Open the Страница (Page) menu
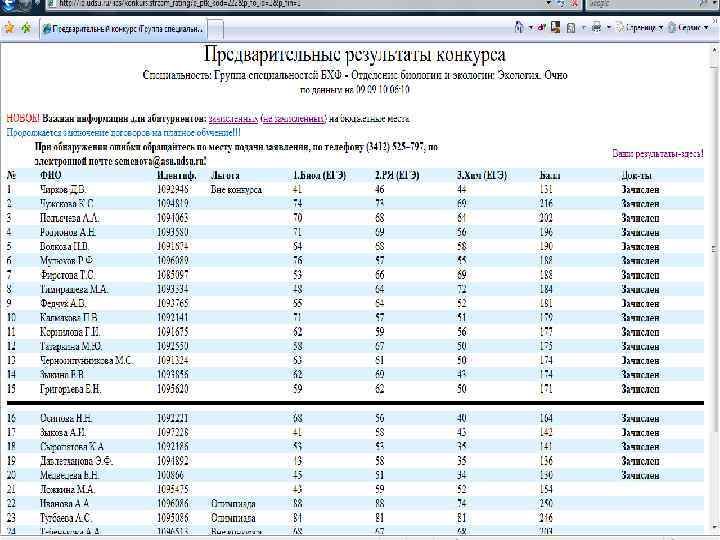 pyautogui.click(x=639, y=28)
